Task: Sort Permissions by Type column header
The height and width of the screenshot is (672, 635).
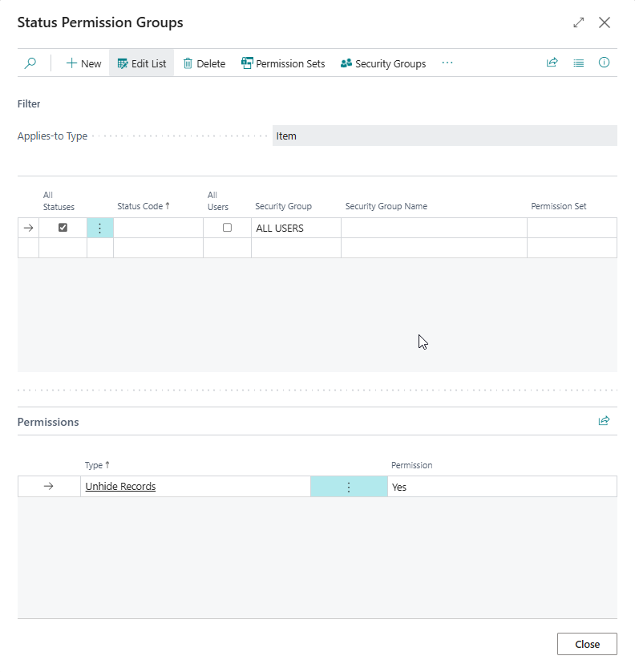Action: [x=97, y=465]
